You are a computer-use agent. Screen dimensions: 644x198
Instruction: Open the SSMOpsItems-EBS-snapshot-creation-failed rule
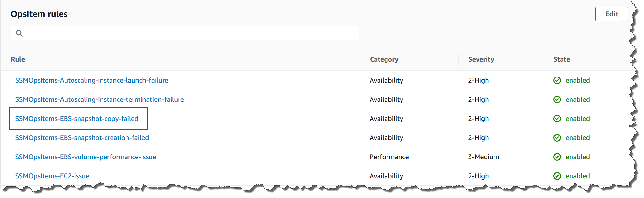(x=82, y=138)
